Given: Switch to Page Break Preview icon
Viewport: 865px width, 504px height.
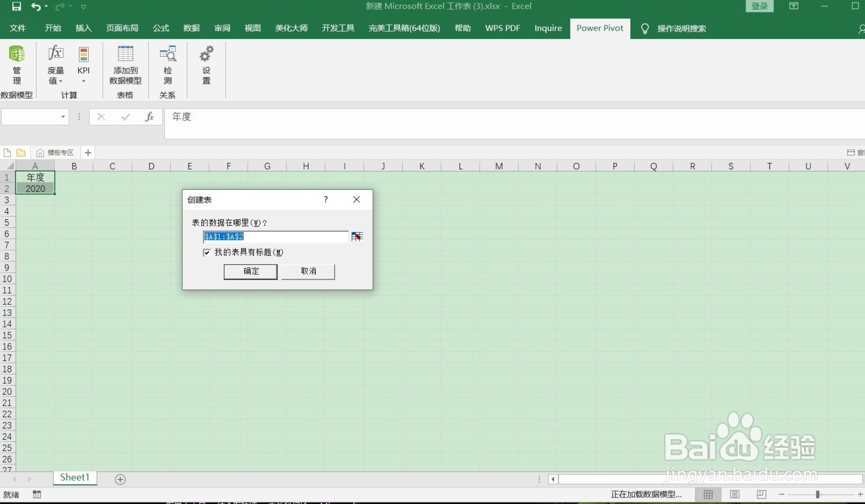Looking at the screenshot, I should pyautogui.click(x=761, y=494).
